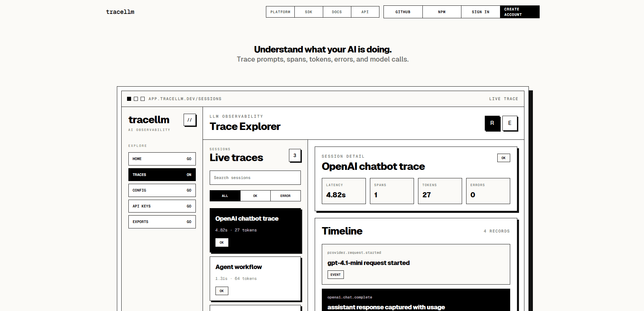Click the sessions count badge 3
The image size is (644, 311).
[x=295, y=155]
